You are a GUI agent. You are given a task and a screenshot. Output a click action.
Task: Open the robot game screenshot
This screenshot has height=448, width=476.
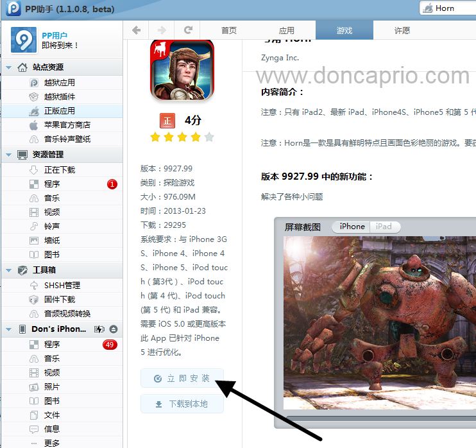380,323
